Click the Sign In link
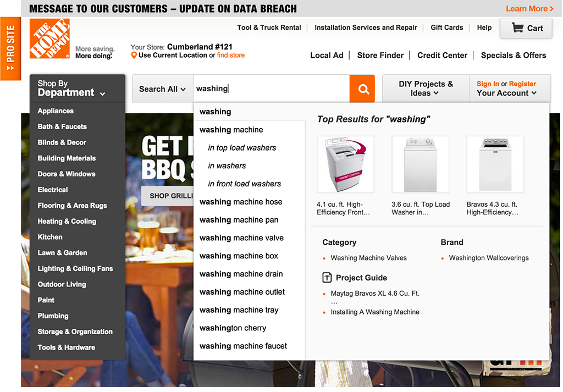The image size is (563, 392). click(x=488, y=84)
